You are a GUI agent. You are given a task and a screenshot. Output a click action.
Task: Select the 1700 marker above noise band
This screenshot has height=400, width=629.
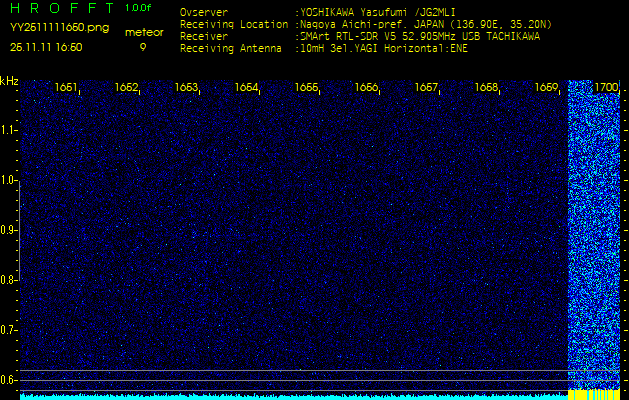[605, 88]
